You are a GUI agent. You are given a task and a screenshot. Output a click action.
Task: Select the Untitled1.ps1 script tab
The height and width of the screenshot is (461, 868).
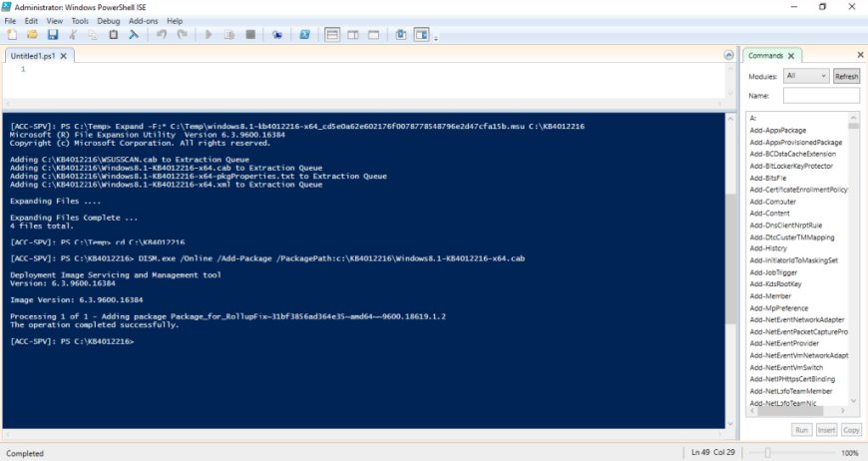pos(33,56)
